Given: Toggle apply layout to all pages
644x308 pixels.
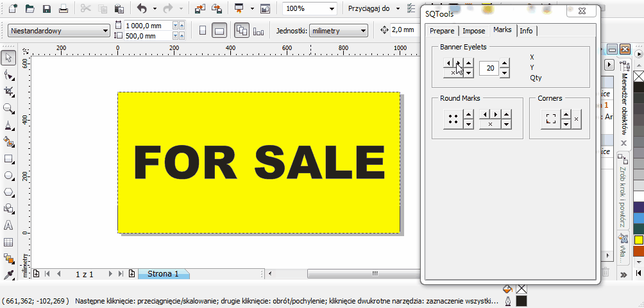Looking at the screenshot, I should pyautogui.click(x=241, y=30).
